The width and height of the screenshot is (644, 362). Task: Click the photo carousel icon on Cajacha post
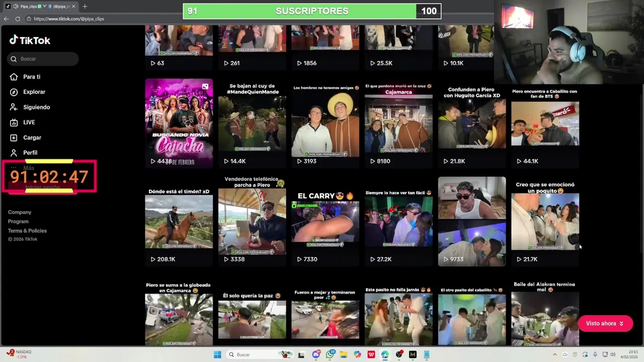click(x=205, y=86)
